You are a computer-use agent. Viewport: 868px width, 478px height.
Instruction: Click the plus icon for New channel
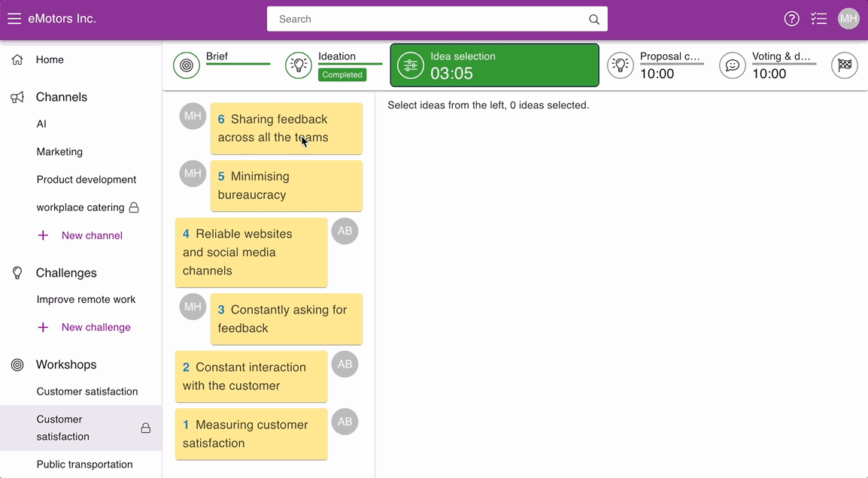click(43, 236)
